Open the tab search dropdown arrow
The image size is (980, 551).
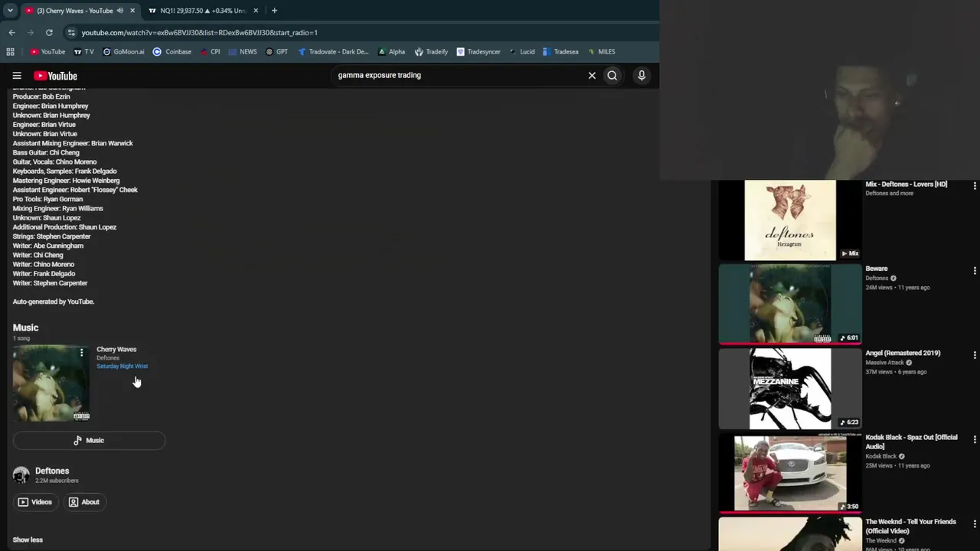[10, 11]
